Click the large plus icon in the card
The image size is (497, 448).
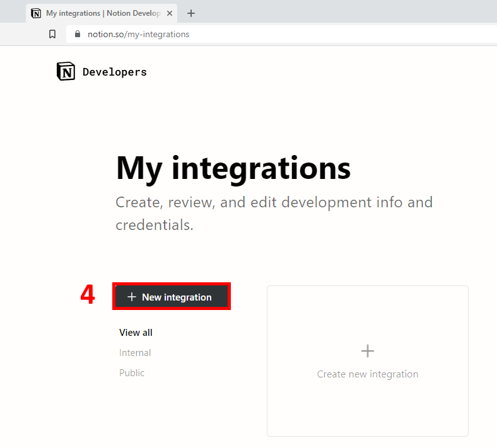click(x=367, y=351)
